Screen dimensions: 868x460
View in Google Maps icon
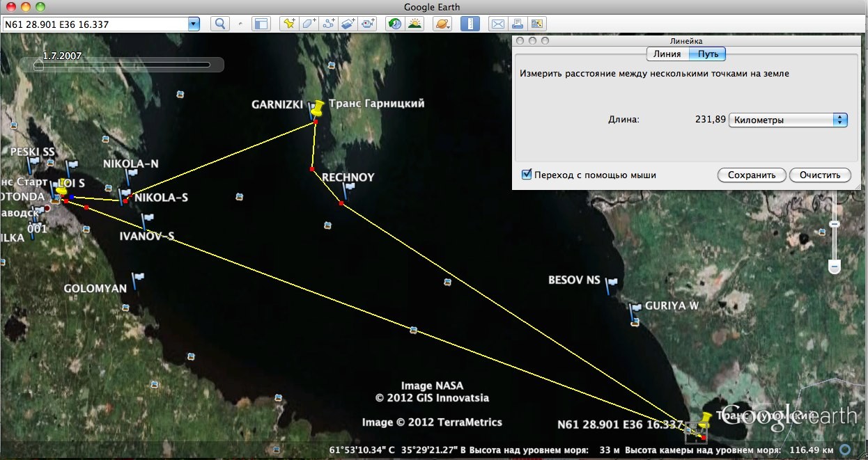[538, 24]
